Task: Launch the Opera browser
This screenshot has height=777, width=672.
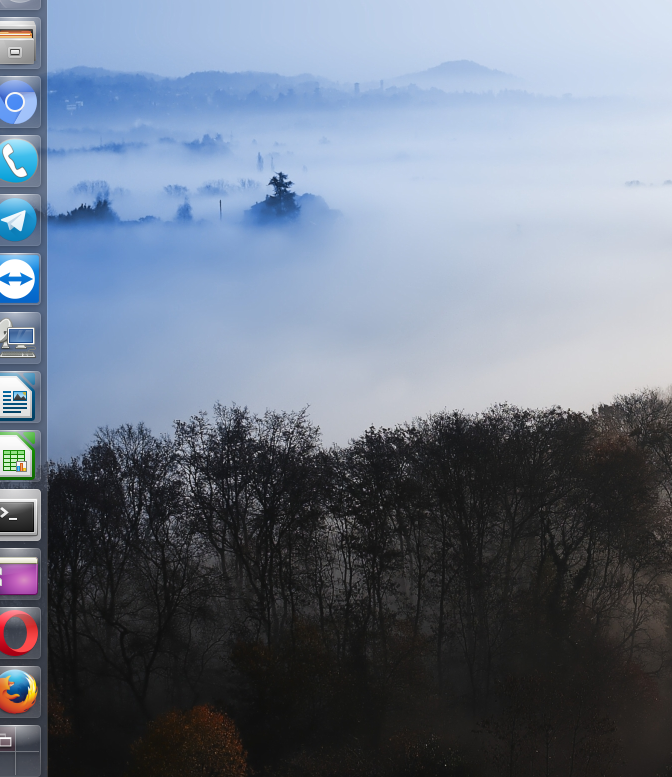Action: (17, 633)
